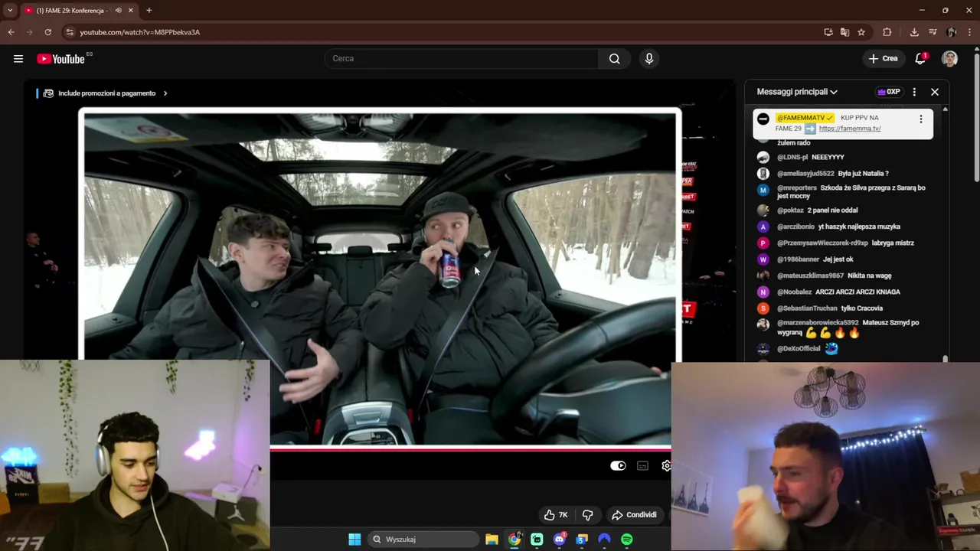Open the Crea create menu
This screenshot has height=551, width=980.
[x=883, y=58]
